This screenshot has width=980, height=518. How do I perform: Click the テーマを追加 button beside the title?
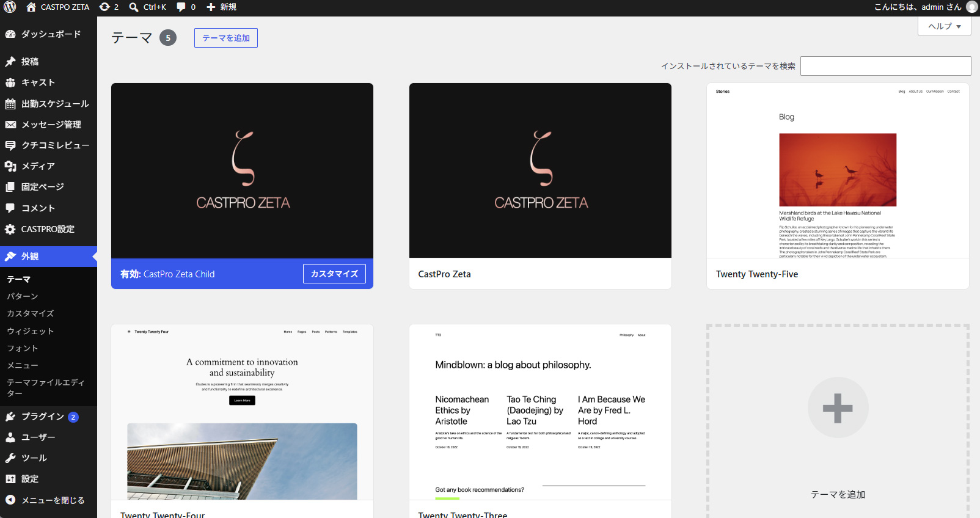click(x=226, y=38)
